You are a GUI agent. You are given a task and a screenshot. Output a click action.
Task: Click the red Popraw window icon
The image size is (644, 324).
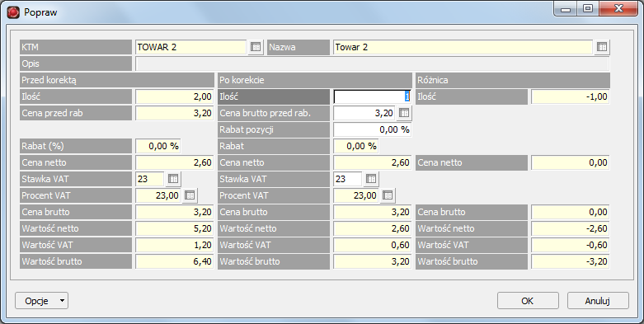pos(13,12)
